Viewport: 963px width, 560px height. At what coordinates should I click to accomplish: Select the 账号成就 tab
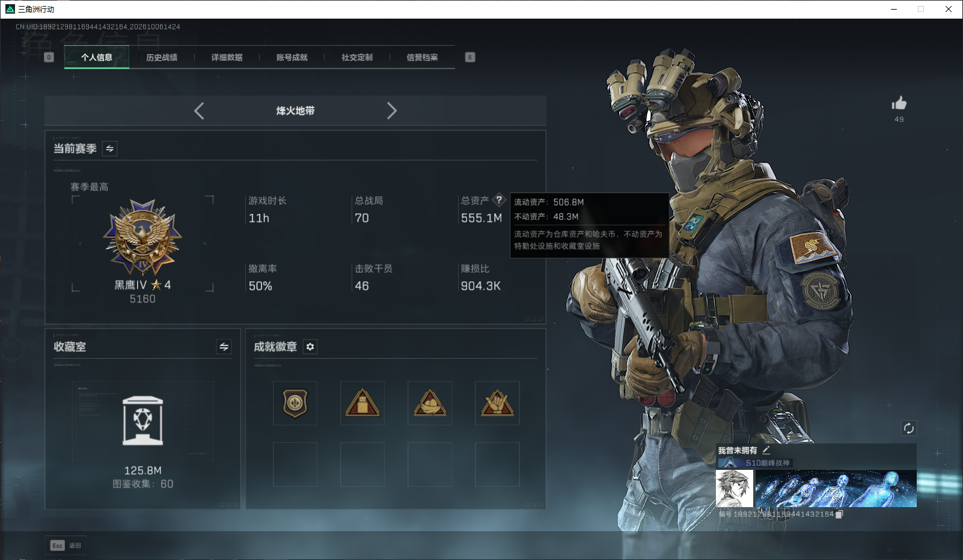(x=292, y=58)
